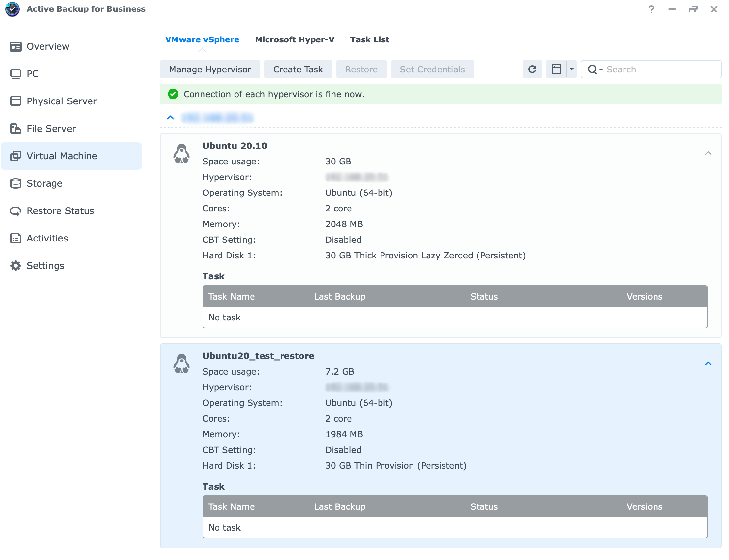Open the File Server section
The image size is (729, 560).
71,128
